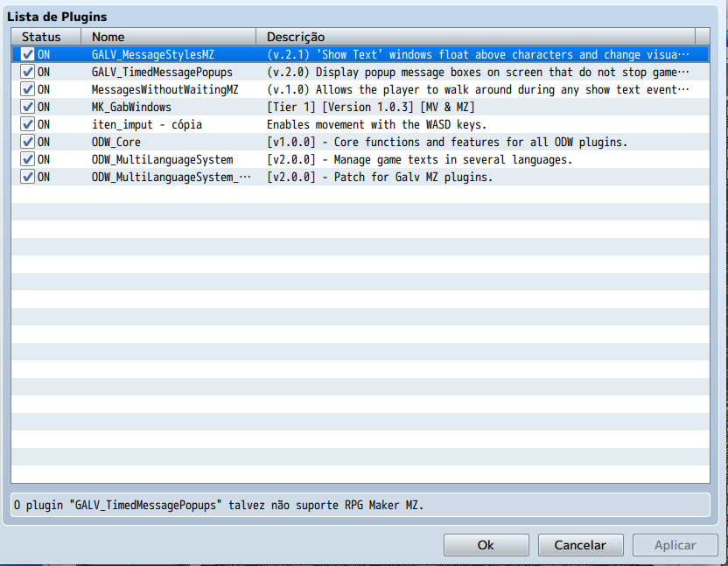Image resolution: width=728 pixels, height=566 pixels.
Task: Toggle the ODW_Core status checkbox
Action: coord(27,142)
